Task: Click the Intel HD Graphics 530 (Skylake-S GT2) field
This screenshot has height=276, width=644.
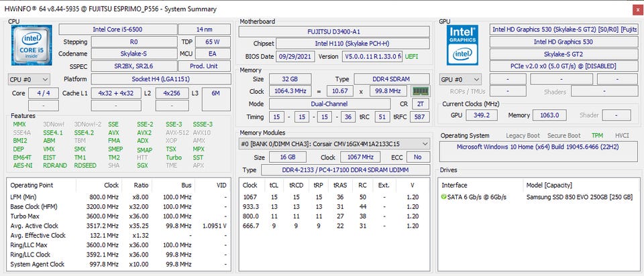Action: click(565, 29)
